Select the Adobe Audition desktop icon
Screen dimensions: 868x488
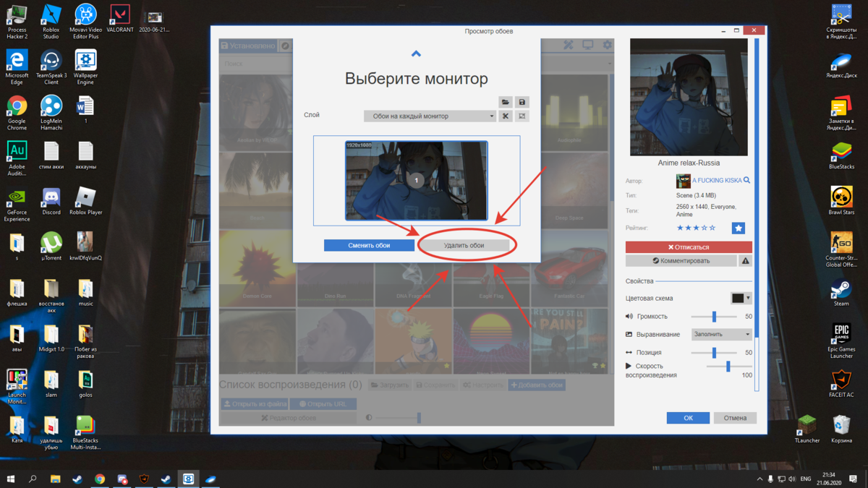click(x=17, y=158)
